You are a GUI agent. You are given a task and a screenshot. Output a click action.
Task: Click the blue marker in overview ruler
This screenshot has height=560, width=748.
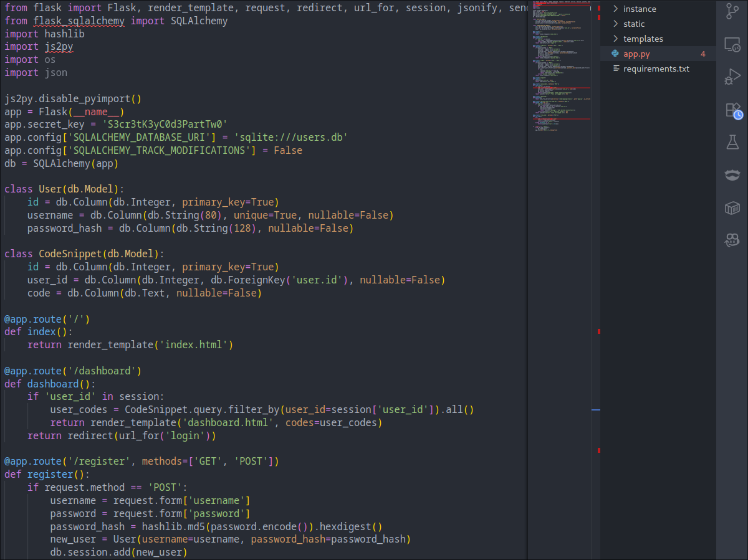tap(595, 410)
